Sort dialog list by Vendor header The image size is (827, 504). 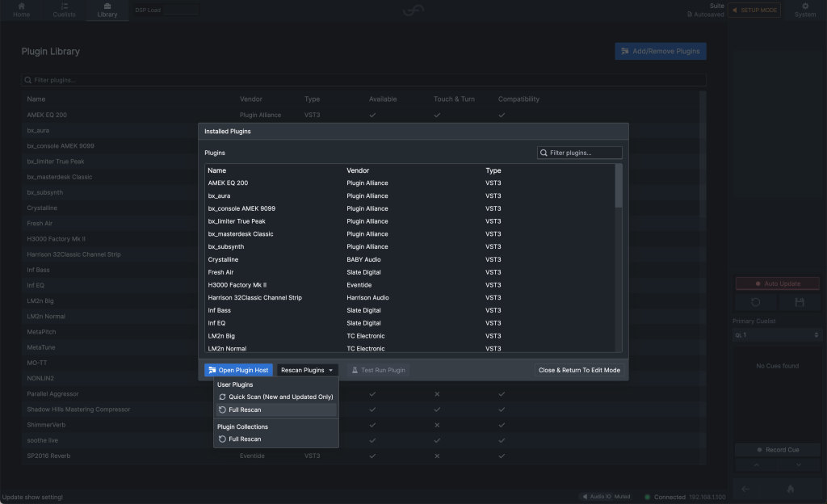[x=358, y=170]
